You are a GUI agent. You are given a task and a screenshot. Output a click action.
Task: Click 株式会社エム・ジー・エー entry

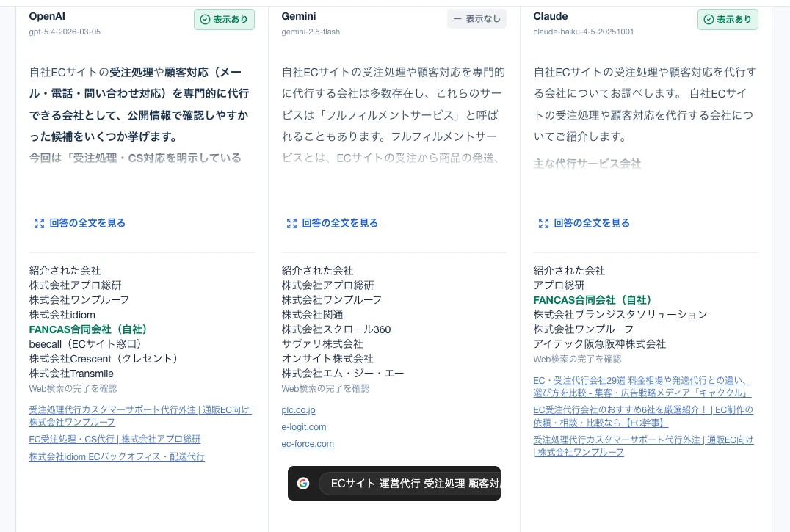[343, 374]
